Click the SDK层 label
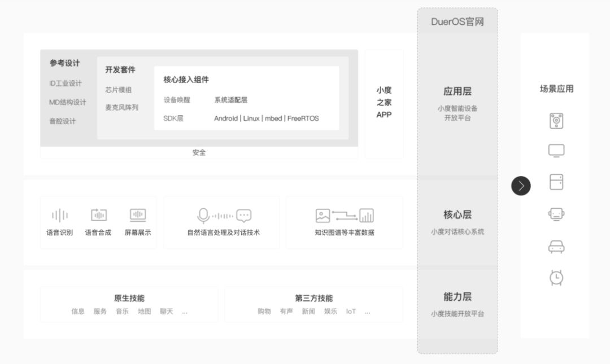 click(173, 118)
